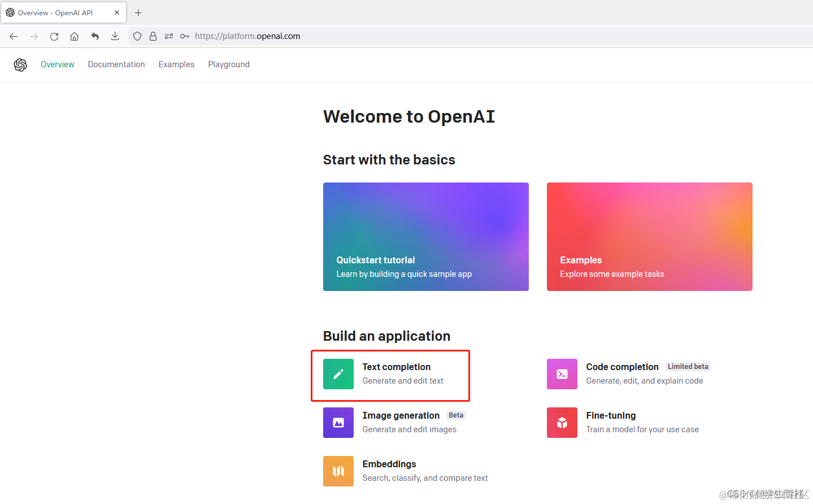Image resolution: width=813 pixels, height=504 pixels.
Task: Open the downloads icon in the toolbar
Action: pos(115,36)
